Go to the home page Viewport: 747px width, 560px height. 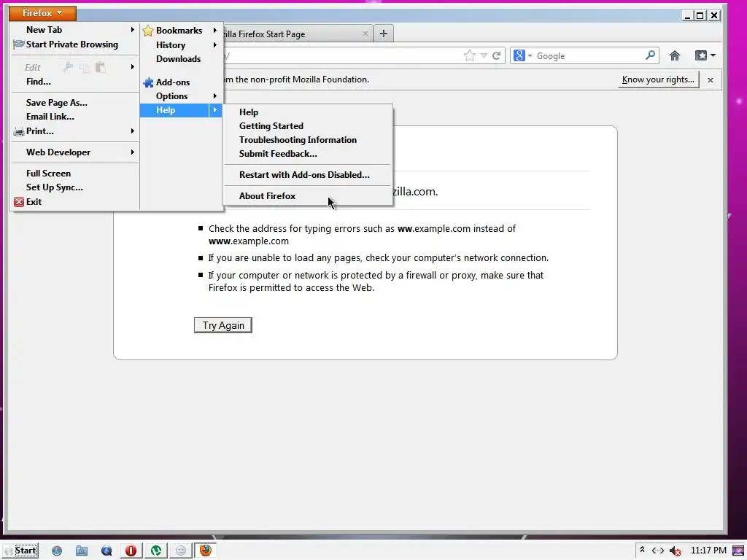click(x=675, y=55)
